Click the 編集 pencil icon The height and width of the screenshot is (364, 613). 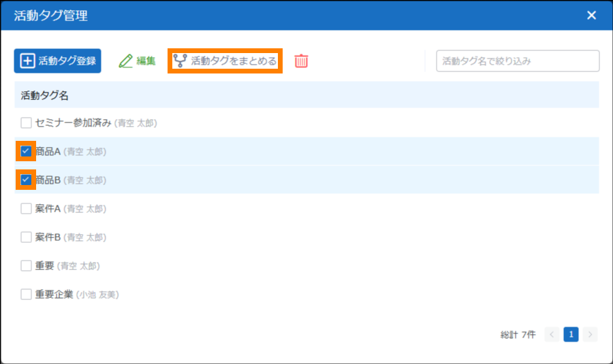126,61
